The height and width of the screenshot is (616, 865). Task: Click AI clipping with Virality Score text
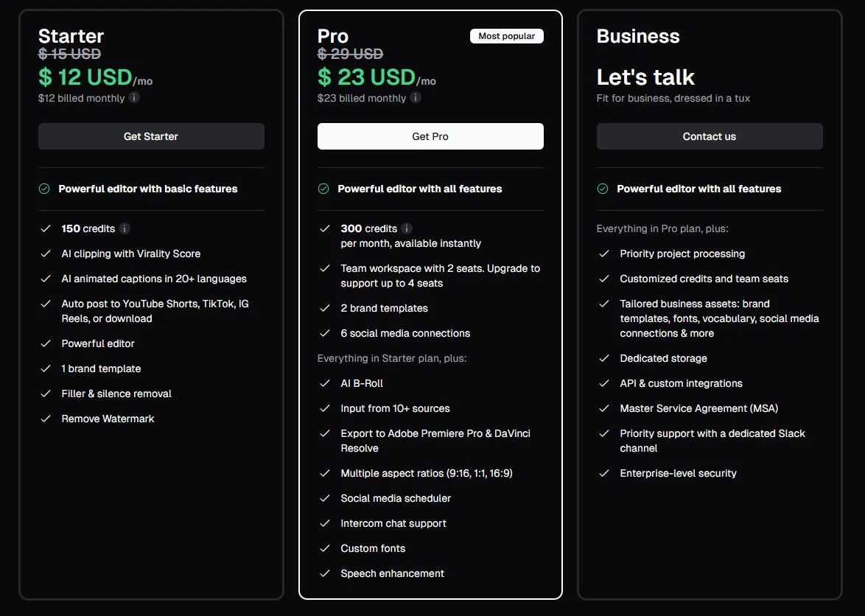(x=131, y=253)
